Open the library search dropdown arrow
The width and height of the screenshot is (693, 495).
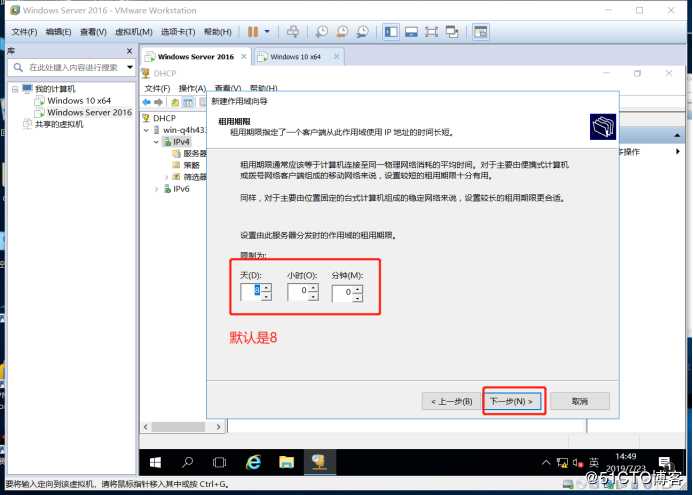click(130, 67)
